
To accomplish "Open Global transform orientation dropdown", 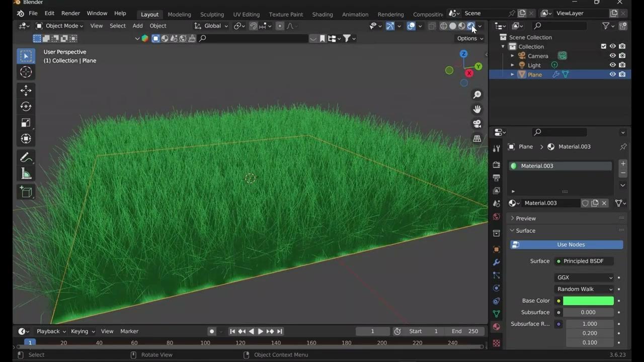I will pos(211,26).
